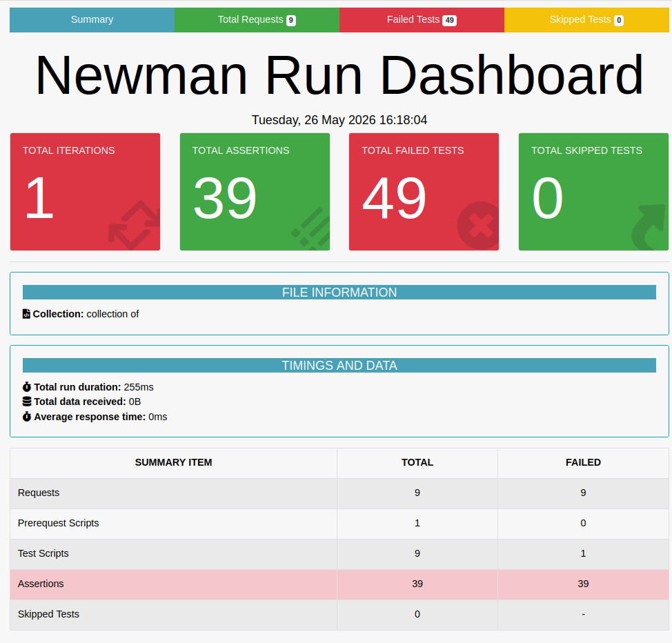Image resolution: width=672 pixels, height=643 pixels.
Task: Click the Prerequest Scripts row label
Action: click(x=58, y=523)
